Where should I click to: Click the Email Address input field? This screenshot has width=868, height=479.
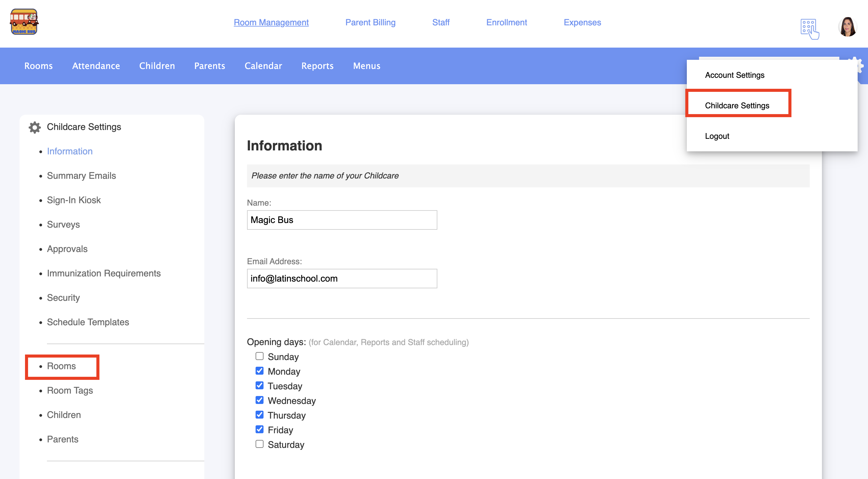[342, 279]
